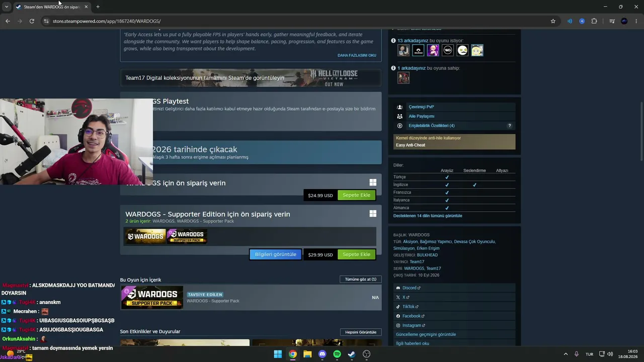Open the accessibility question mark help icon
Viewport: 644px width, 362px height.
pos(510,126)
